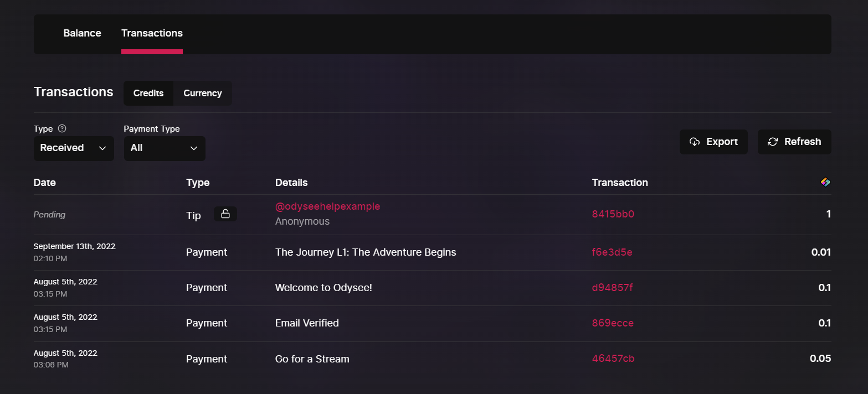Click the 02:10 PM timestamp

point(50,258)
